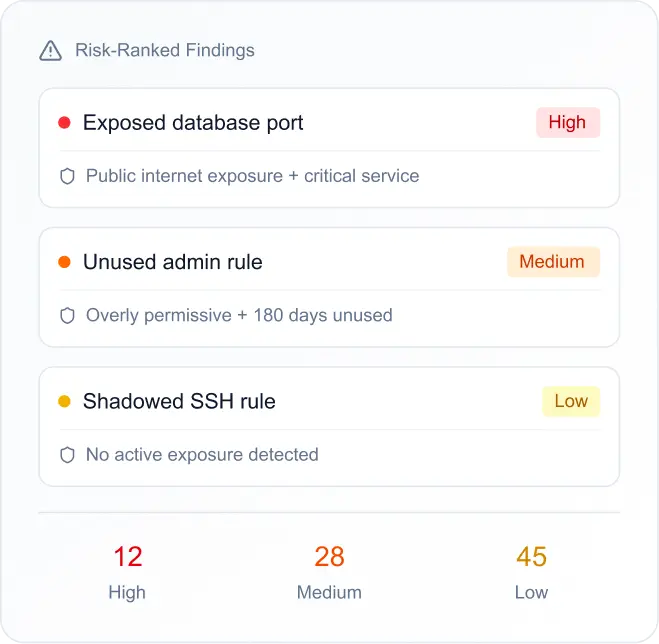This screenshot has height=644, width=659.
Task: Click the orange dot beside Unused admin rule
Action: point(64,262)
